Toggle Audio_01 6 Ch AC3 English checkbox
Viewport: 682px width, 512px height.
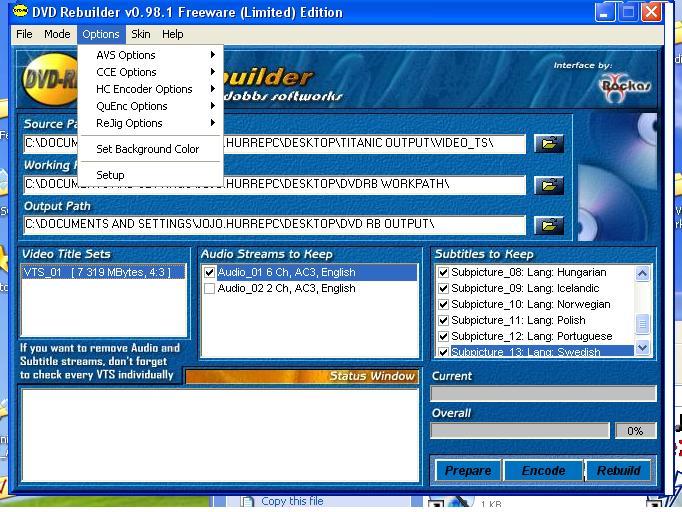pos(209,273)
